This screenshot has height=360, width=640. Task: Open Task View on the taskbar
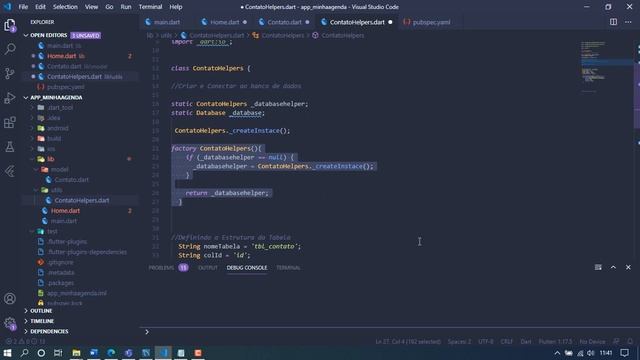tap(58, 353)
